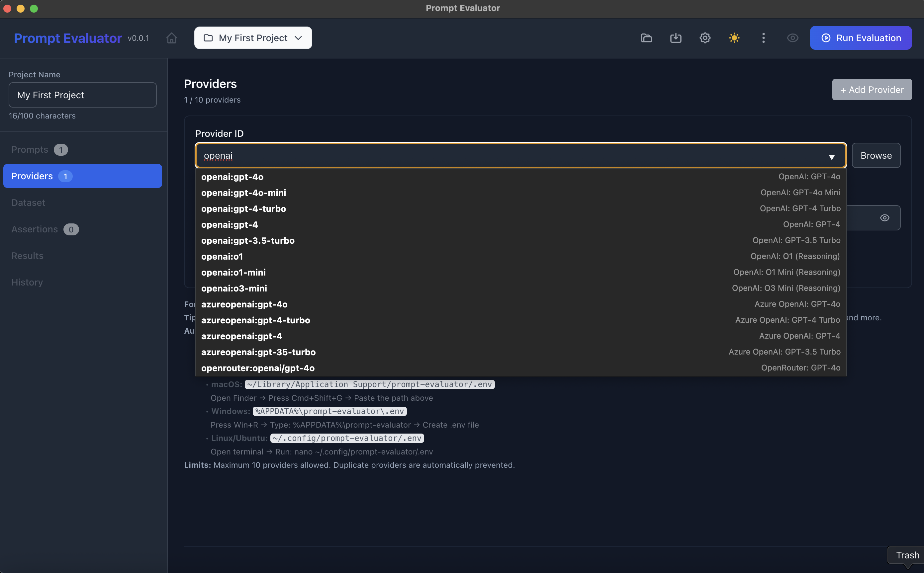
Task: Click the Browse button next to Provider ID
Action: pyautogui.click(x=876, y=155)
